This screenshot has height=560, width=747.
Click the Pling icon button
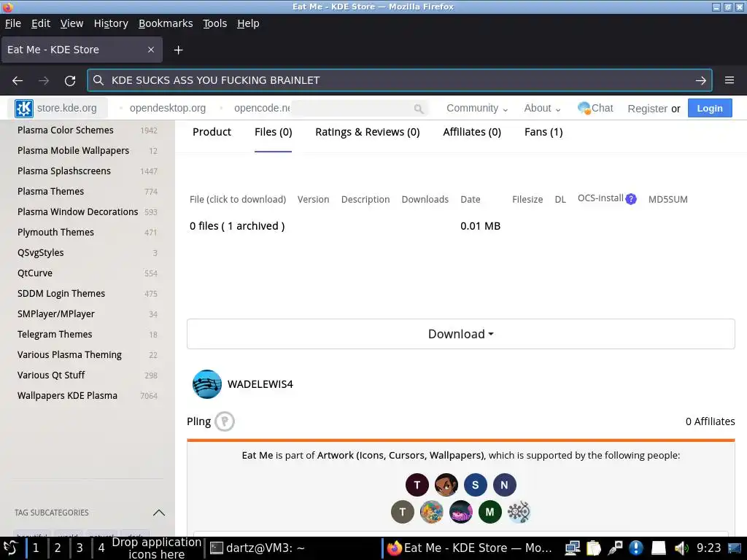(x=225, y=421)
